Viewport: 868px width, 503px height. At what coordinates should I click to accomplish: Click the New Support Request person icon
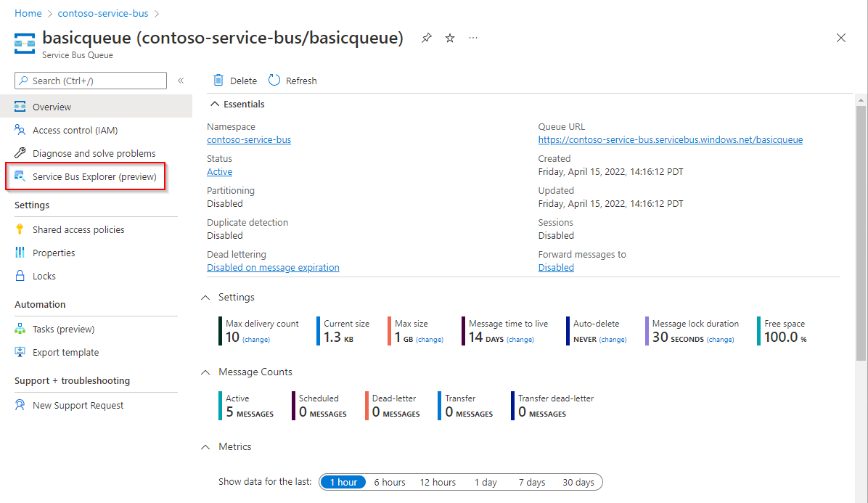(x=20, y=405)
